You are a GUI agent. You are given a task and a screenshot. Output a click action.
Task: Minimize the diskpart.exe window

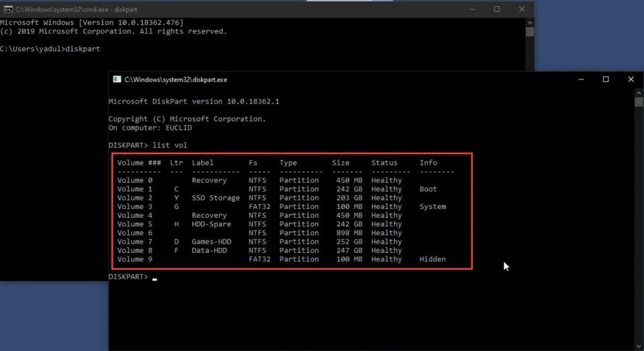[580, 79]
